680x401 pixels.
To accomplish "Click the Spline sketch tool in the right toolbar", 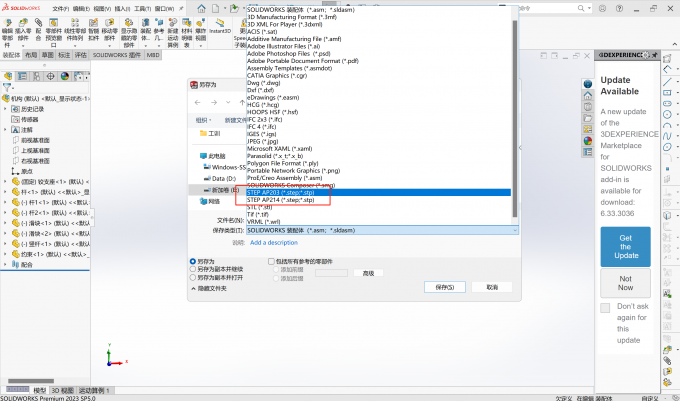I will [667, 136].
